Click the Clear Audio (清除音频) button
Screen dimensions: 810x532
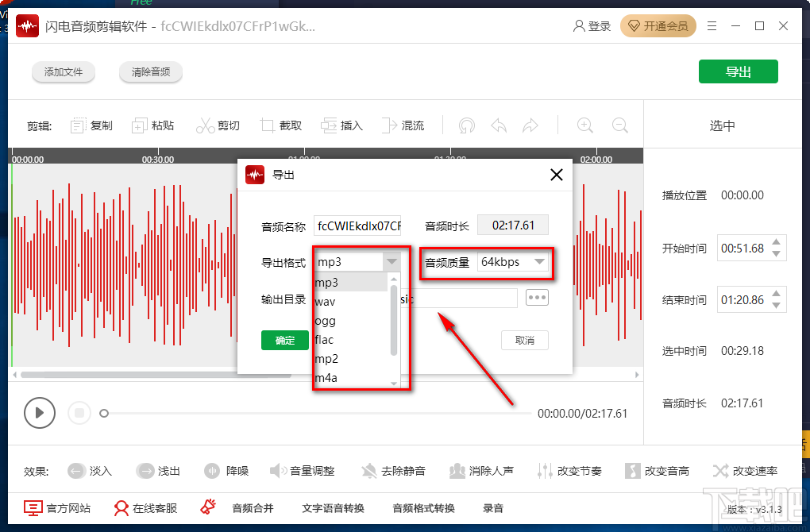click(151, 71)
